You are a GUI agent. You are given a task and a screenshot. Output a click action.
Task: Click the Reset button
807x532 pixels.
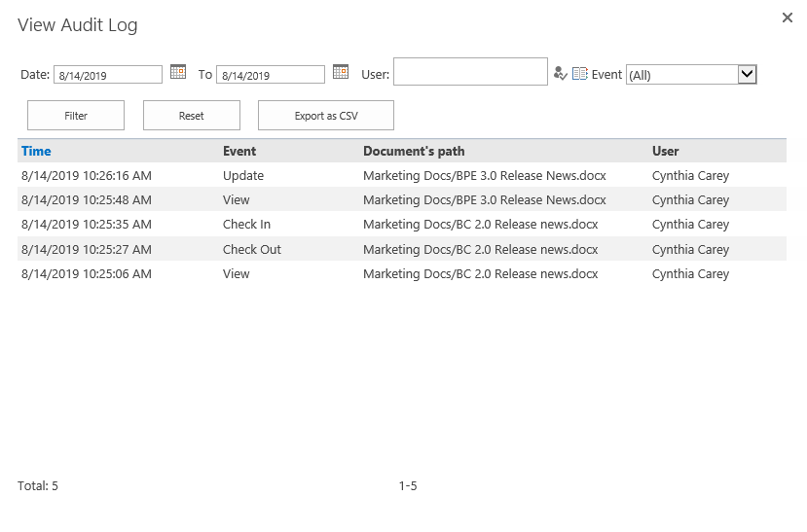[192, 115]
